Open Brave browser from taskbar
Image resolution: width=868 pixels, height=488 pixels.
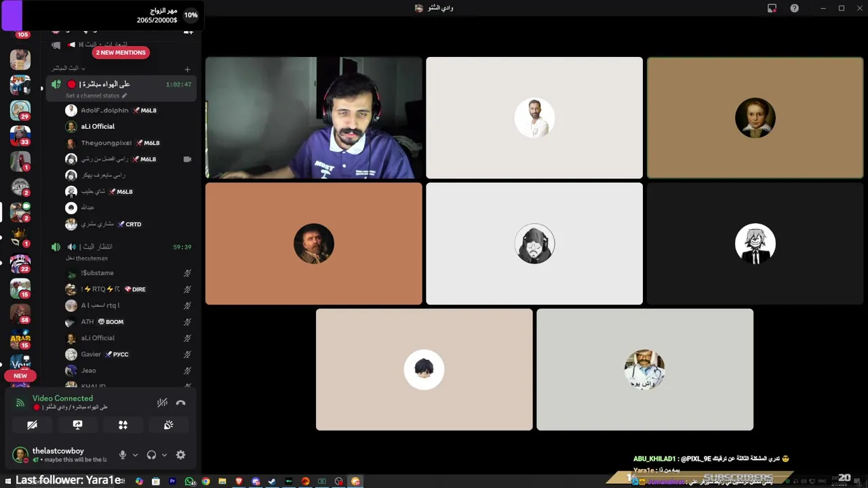coord(239,481)
